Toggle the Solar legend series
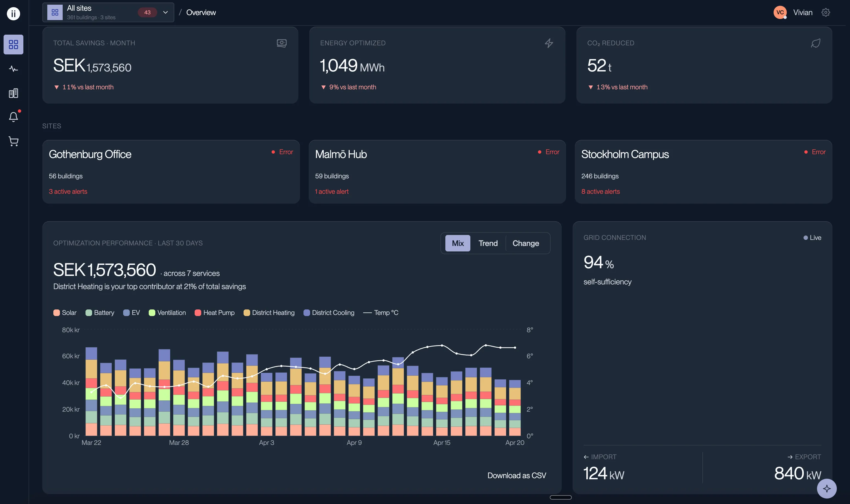The height and width of the screenshot is (504, 850). 65,313
